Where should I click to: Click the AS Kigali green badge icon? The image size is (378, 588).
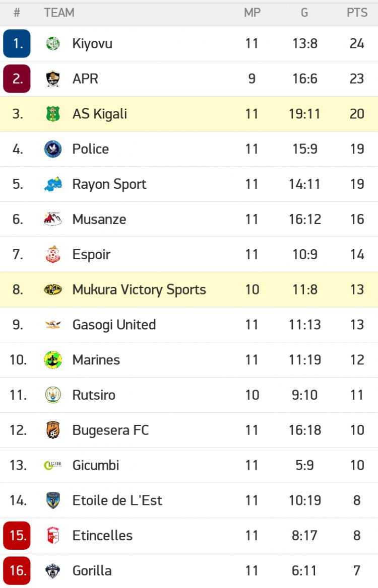[53, 114]
